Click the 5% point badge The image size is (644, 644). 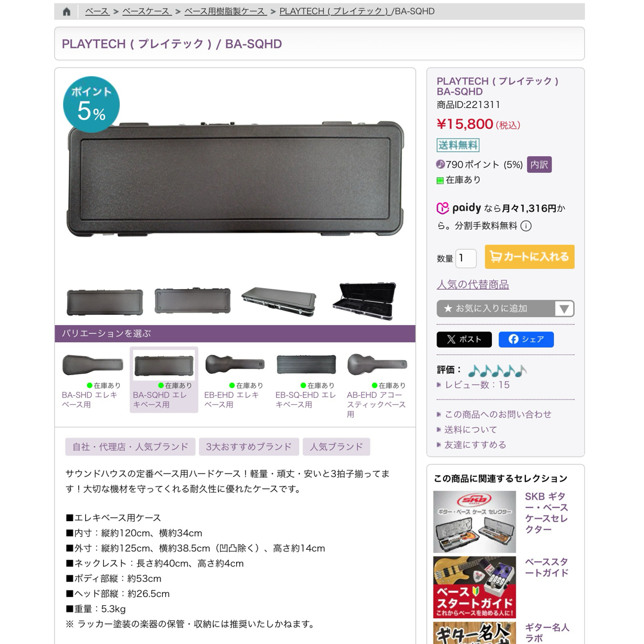click(91, 104)
